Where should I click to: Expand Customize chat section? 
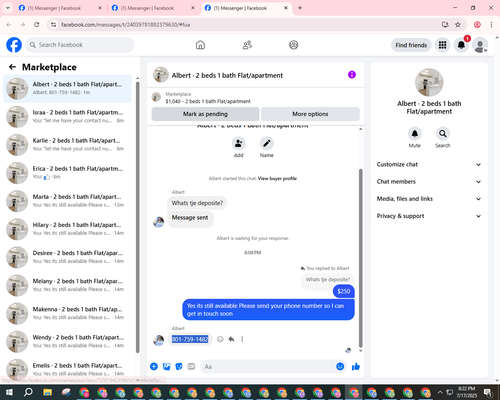click(429, 164)
